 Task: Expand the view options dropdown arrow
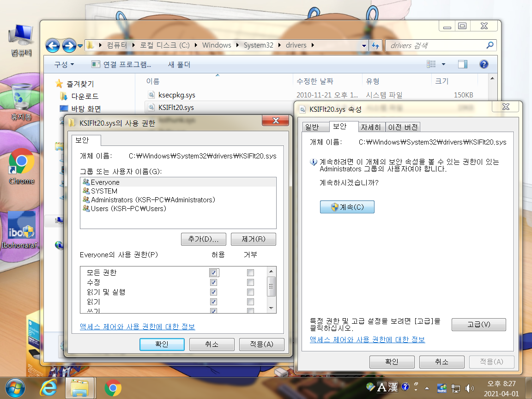click(x=443, y=64)
